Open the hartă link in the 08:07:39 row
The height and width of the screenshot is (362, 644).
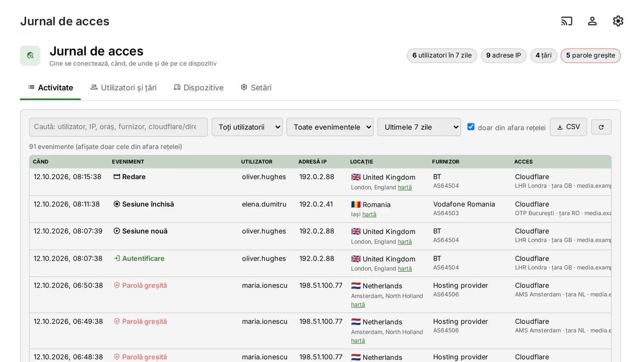coord(405,242)
